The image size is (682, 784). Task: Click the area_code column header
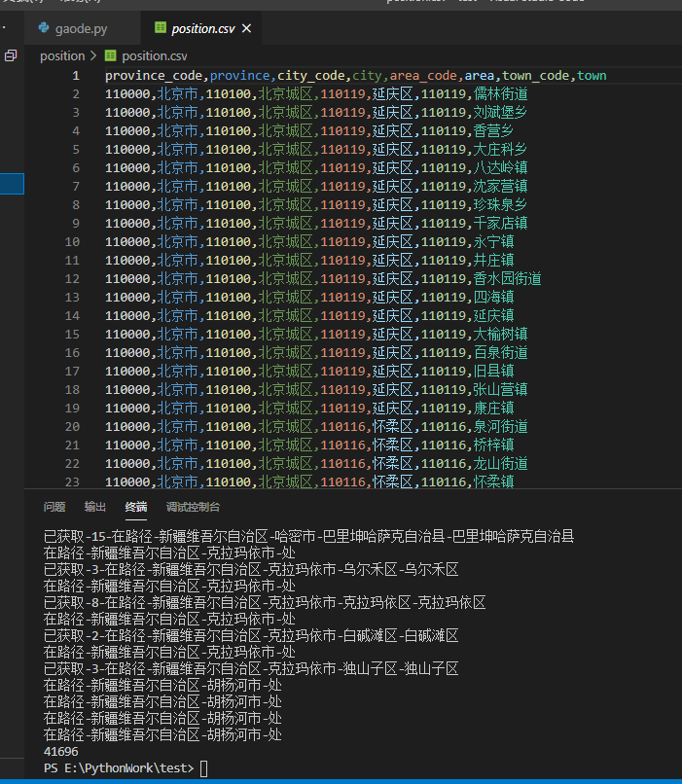coord(423,76)
